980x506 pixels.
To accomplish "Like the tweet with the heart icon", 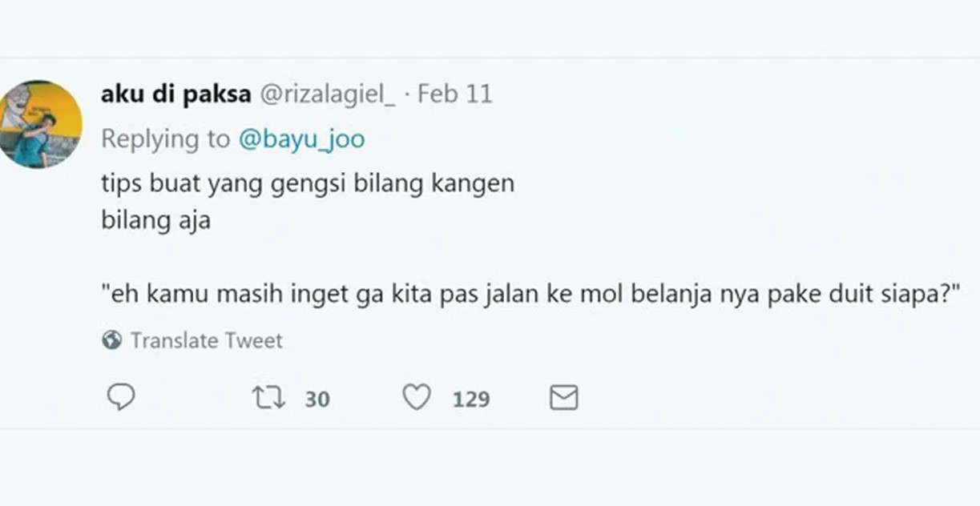I will coord(417,398).
